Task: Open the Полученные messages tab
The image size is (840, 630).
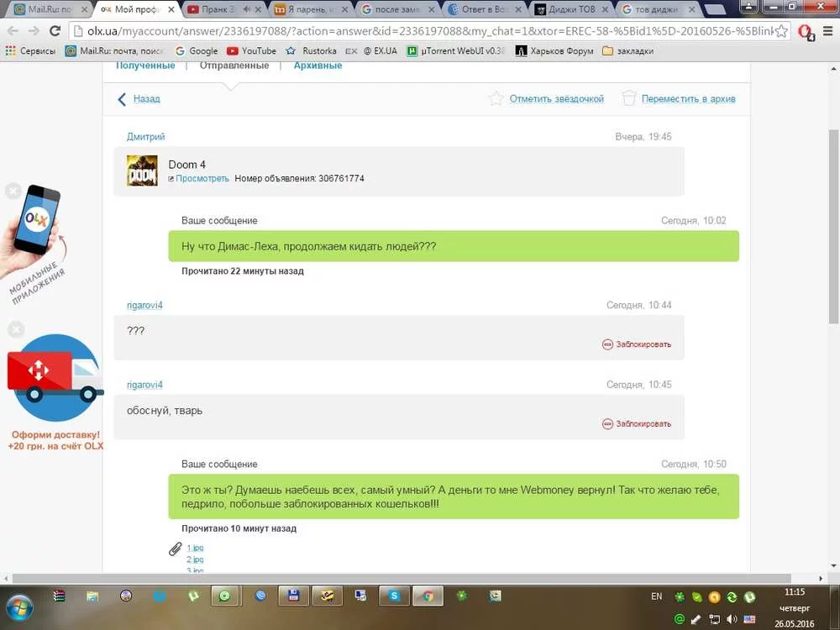Action: coord(145,66)
